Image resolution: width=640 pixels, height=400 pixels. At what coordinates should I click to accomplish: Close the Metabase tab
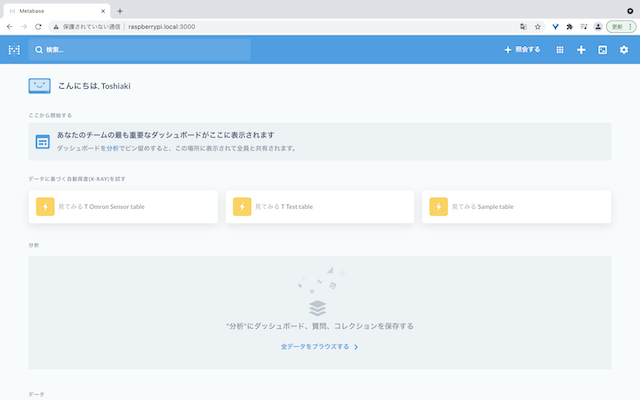point(103,11)
